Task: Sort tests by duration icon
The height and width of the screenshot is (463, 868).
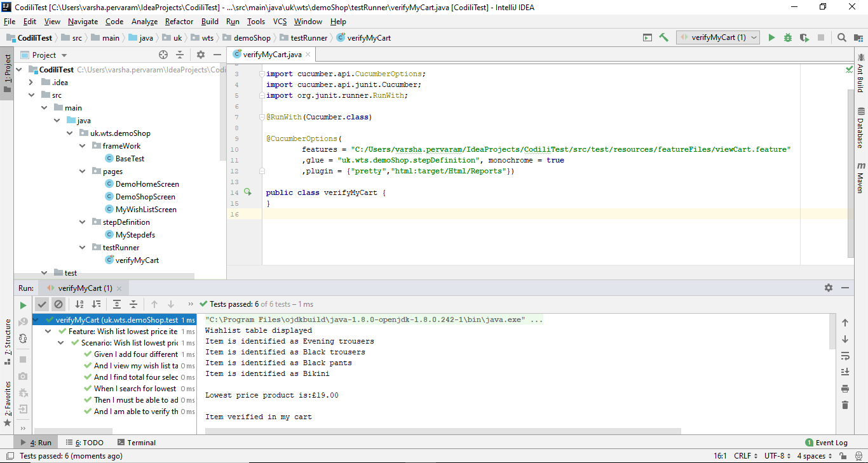Action: [x=96, y=304]
